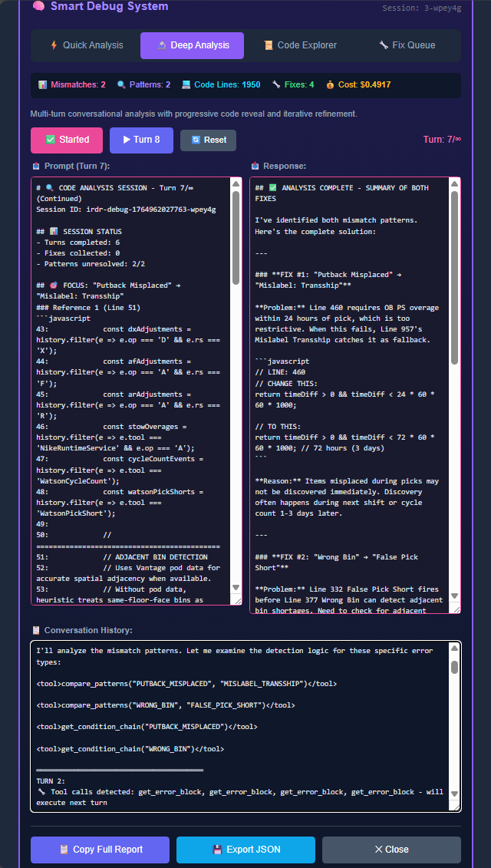Image resolution: width=491 pixels, height=868 pixels.
Task: Click the microscope icon on Deep Analysis
Action: click(x=161, y=45)
